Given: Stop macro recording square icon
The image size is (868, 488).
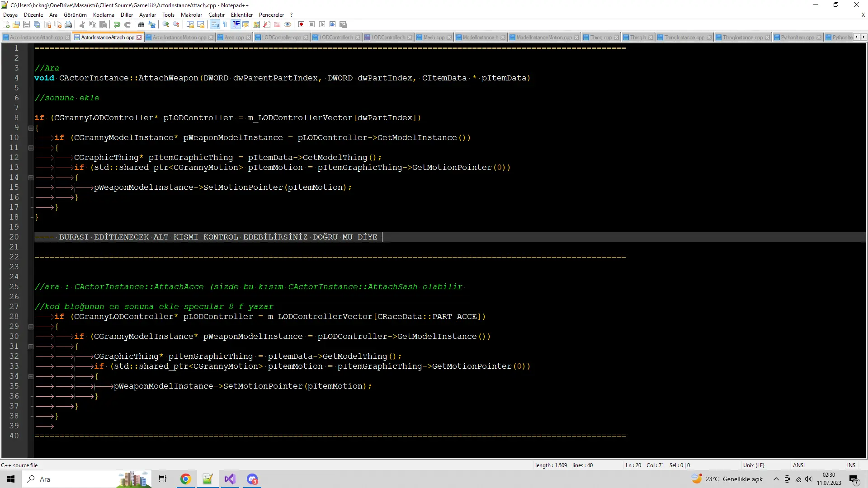Looking at the screenshot, I should click(x=312, y=24).
